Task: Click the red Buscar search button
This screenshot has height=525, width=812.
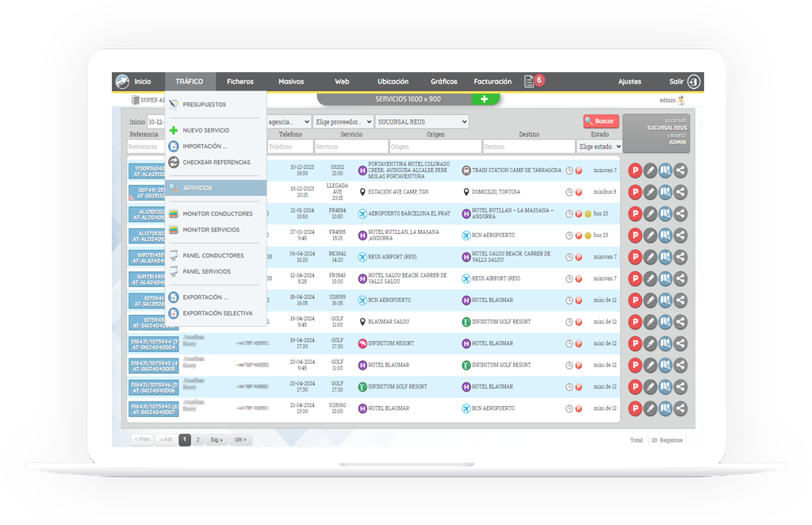Action: tap(601, 121)
